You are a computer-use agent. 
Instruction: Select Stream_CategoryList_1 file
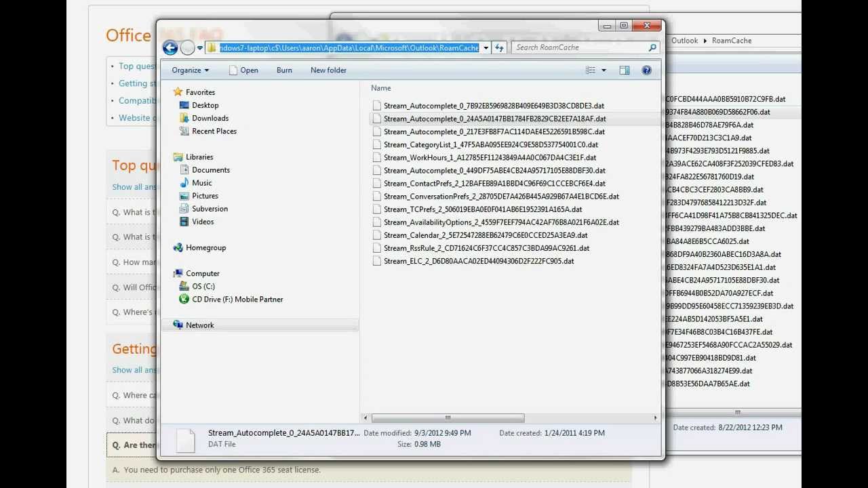pyautogui.click(x=490, y=144)
